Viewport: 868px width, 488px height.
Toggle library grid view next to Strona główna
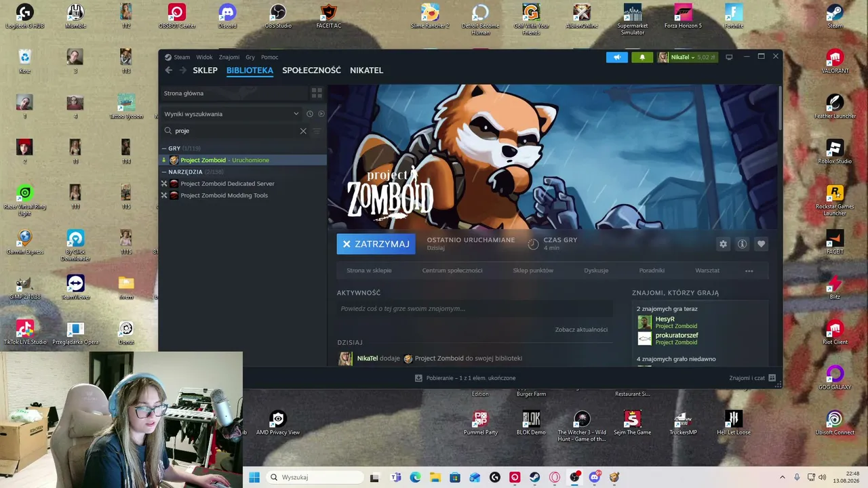pyautogui.click(x=317, y=93)
